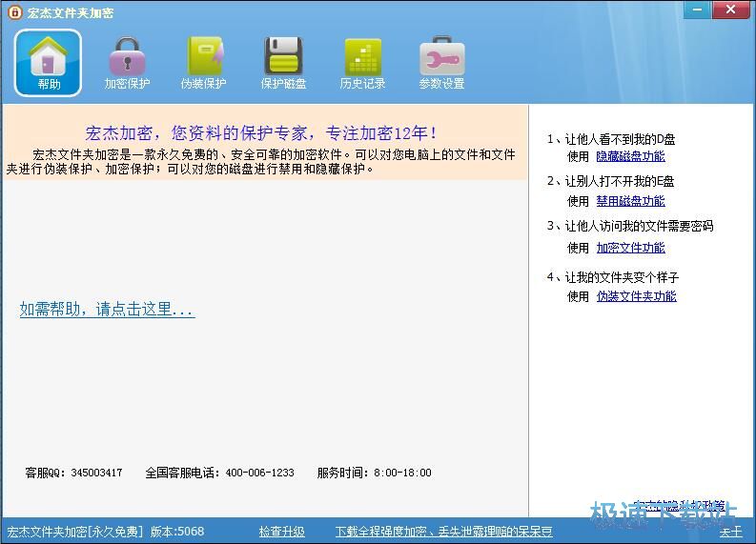Open the 下载全程强度加密 download link
756x544 pixels.
443,532
